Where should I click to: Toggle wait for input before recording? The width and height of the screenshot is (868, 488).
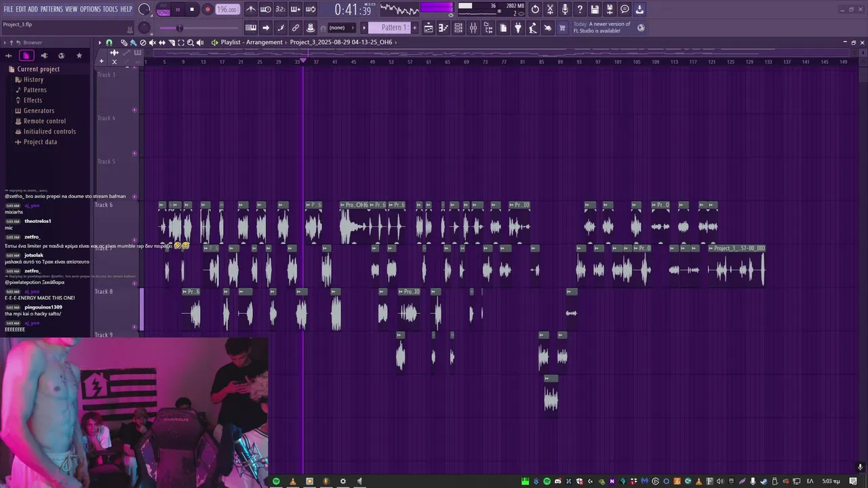(x=266, y=9)
